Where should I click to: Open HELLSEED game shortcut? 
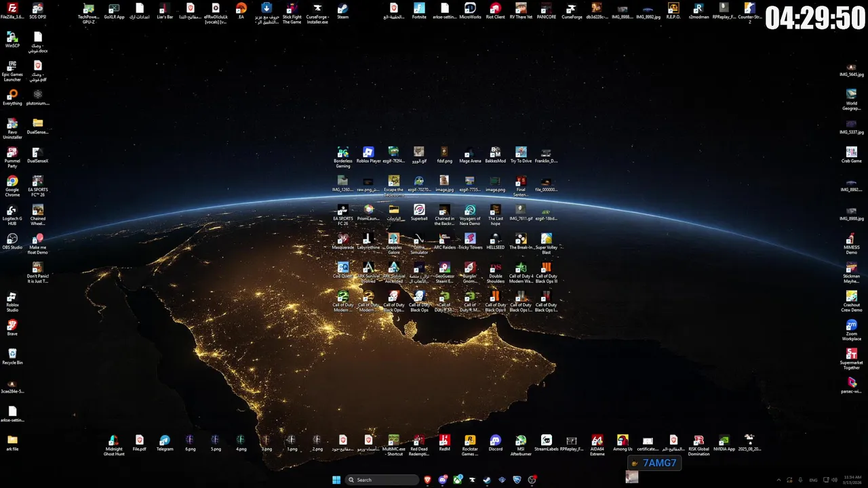tap(496, 241)
